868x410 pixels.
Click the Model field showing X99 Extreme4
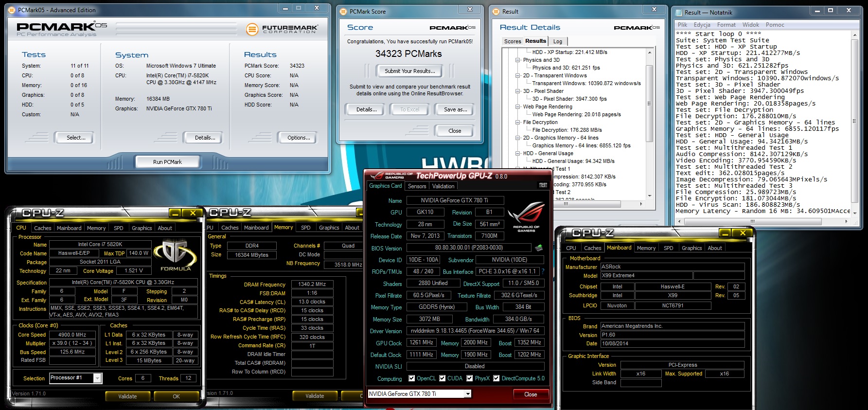point(646,275)
